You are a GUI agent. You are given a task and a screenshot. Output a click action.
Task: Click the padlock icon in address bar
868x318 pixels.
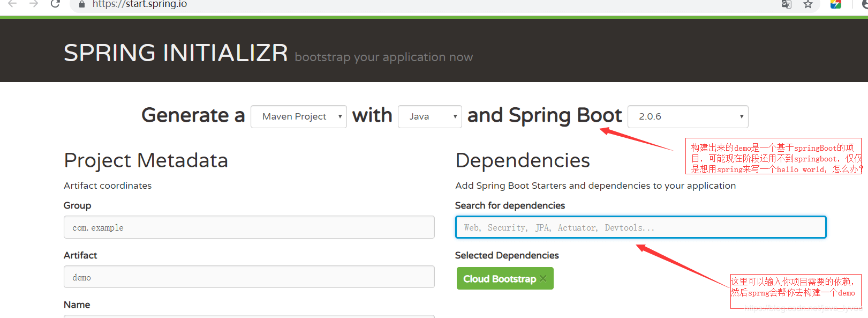(x=82, y=4)
